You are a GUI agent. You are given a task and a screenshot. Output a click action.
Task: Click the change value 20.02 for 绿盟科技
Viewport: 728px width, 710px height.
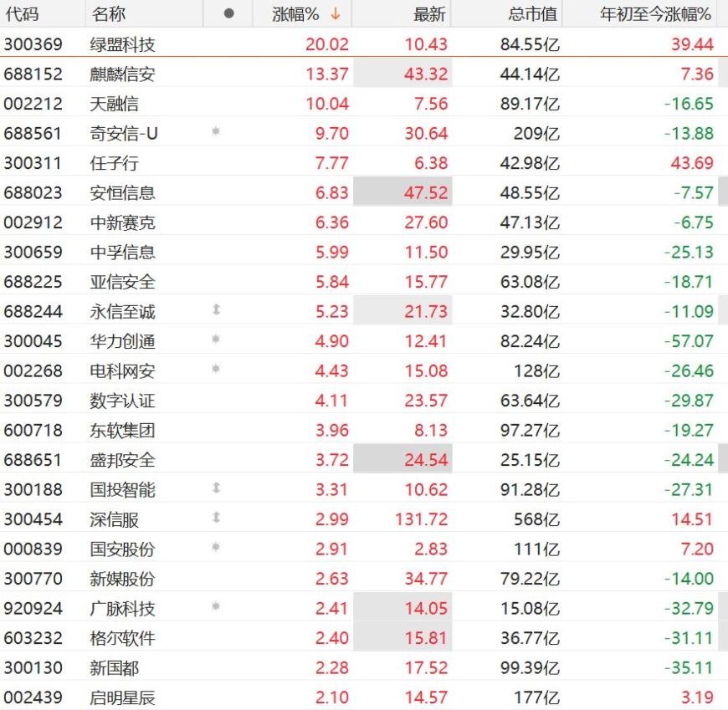[327, 44]
